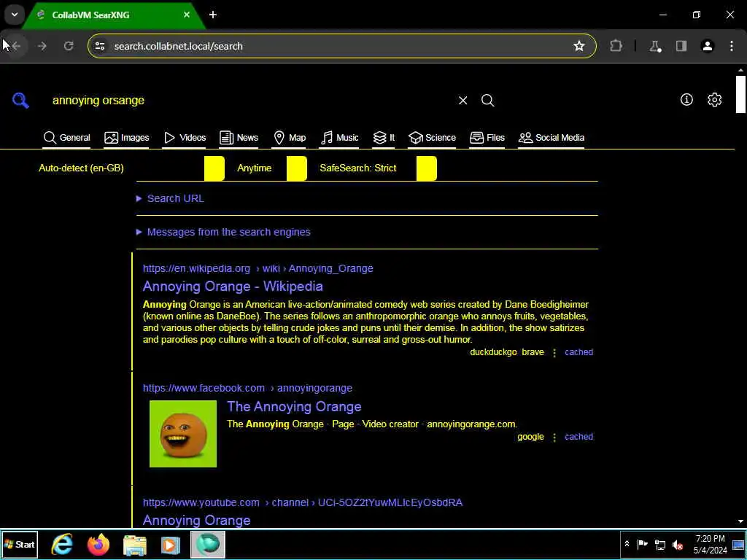This screenshot has height=560, width=747.
Task: Reload the page
Action: [69, 46]
